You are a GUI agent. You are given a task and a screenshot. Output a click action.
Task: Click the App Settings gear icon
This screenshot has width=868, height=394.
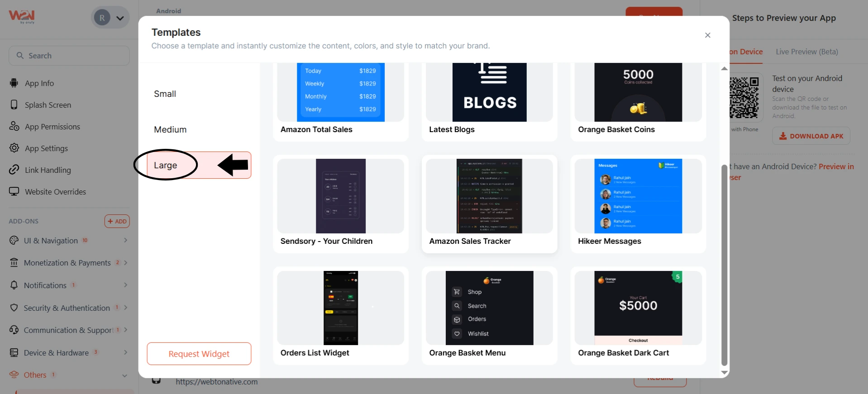[x=14, y=148]
